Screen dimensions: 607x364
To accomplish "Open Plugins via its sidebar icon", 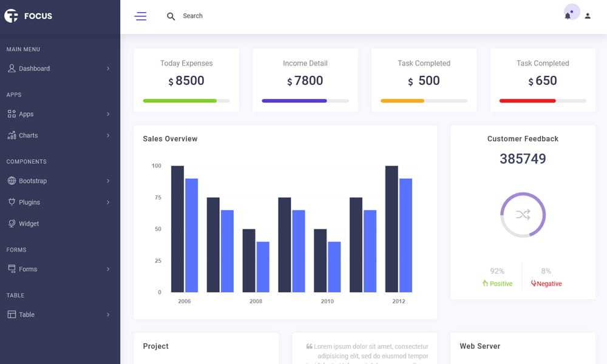I will click(x=11, y=202).
